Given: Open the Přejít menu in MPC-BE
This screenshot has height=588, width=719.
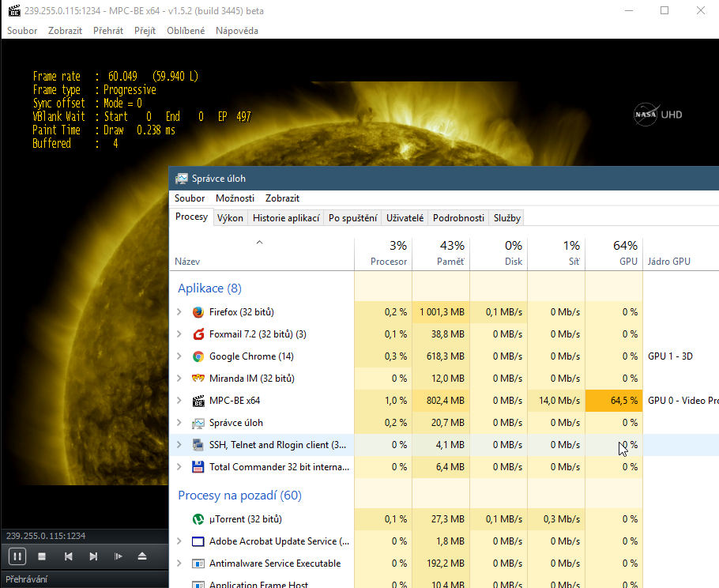Looking at the screenshot, I should (x=145, y=31).
